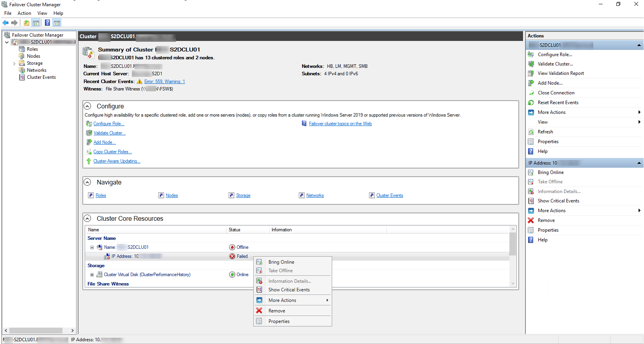Click the Back arrow toolbar icon
This screenshot has width=644, height=344.
[5, 23]
